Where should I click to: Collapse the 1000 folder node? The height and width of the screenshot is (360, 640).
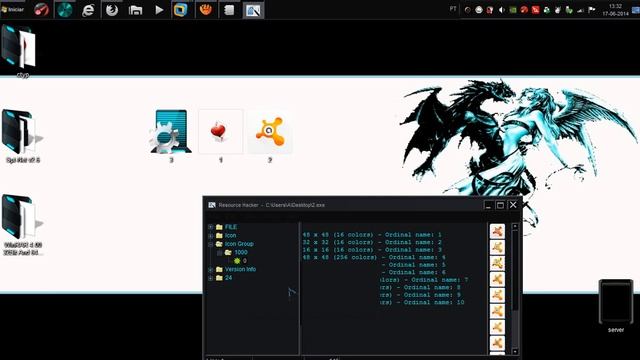click(220, 253)
